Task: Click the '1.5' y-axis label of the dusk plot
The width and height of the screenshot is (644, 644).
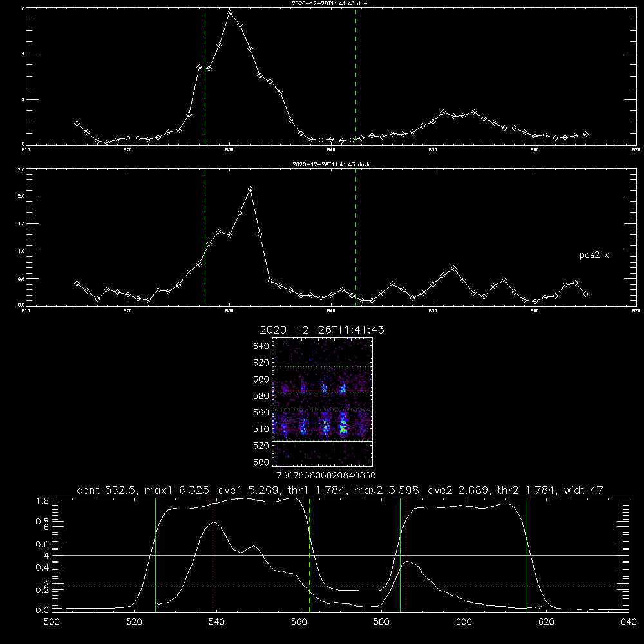Action: pyautogui.click(x=22, y=224)
